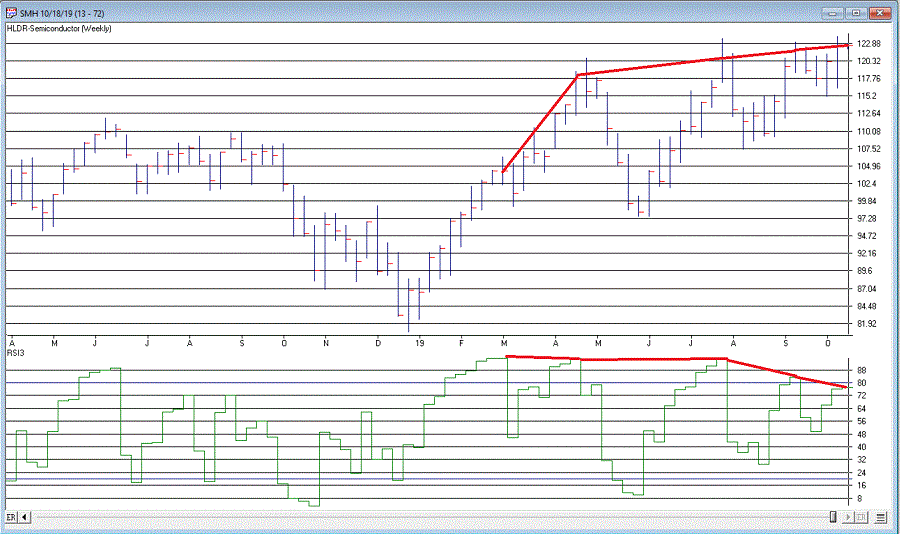Click the RSI 80 axis label
This screenshot has height=534, width=900.
click(862, 383)
